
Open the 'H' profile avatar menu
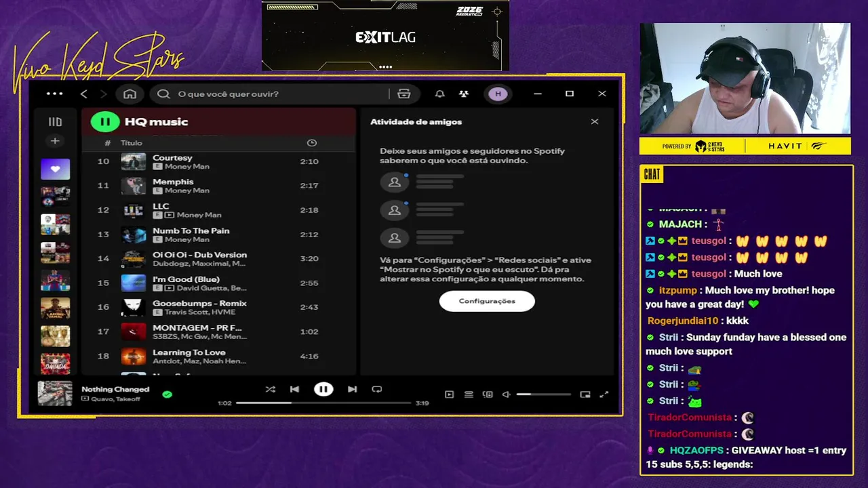coord(498,94)
